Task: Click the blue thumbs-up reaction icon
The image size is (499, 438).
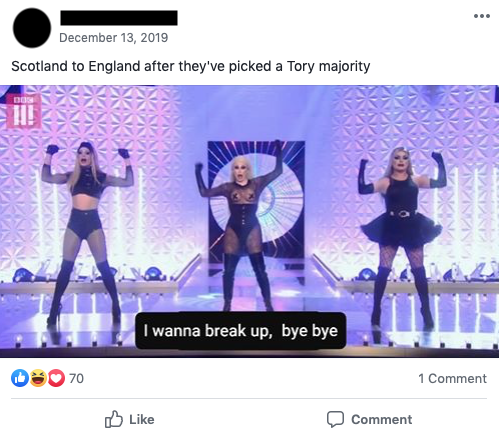Action: (20, 378)
